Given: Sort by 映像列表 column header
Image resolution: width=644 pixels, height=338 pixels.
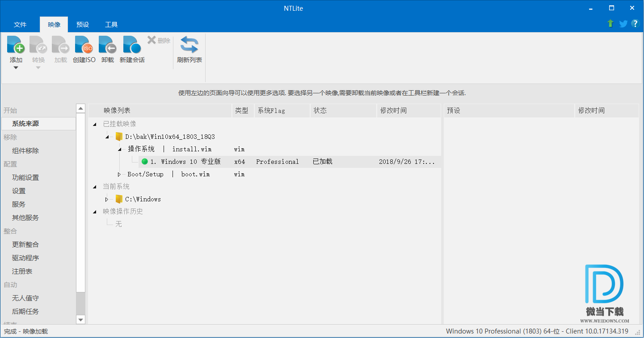Looking at the screenshot, I should [160, 110].
